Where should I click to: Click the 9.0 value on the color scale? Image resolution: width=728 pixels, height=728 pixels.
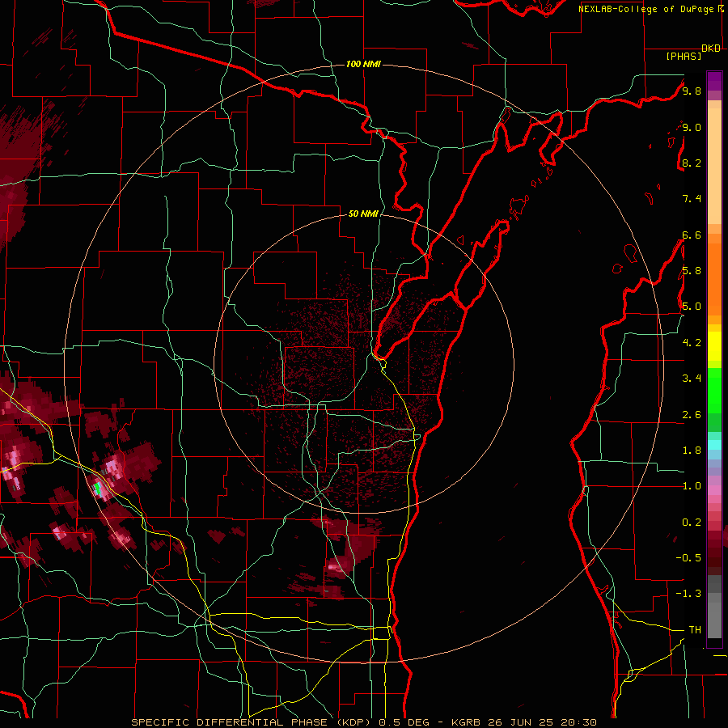click(692, 127)
